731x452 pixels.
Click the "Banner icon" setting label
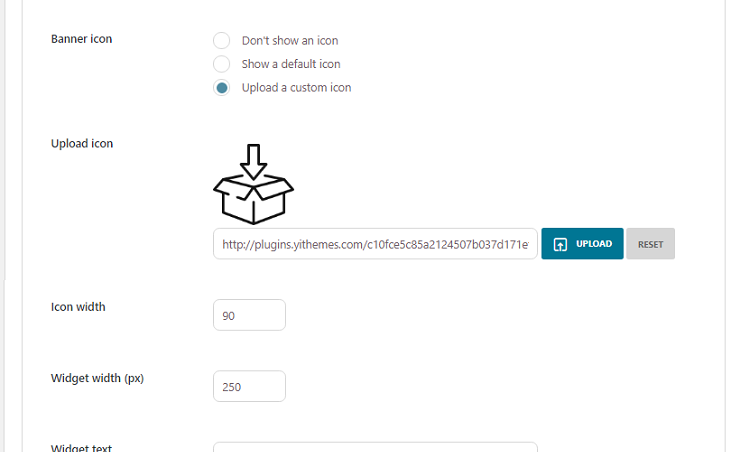pos(82,39)
